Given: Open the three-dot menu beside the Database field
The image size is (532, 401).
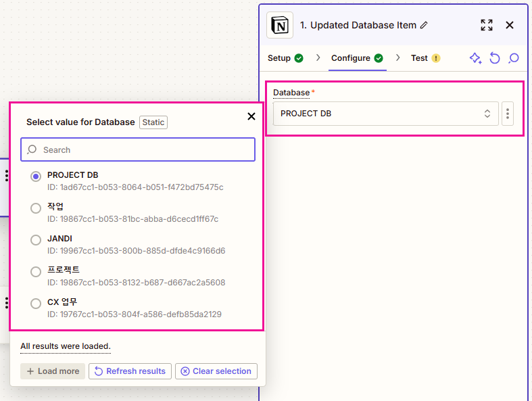Looking at the screenshot, I should (508, 114).
